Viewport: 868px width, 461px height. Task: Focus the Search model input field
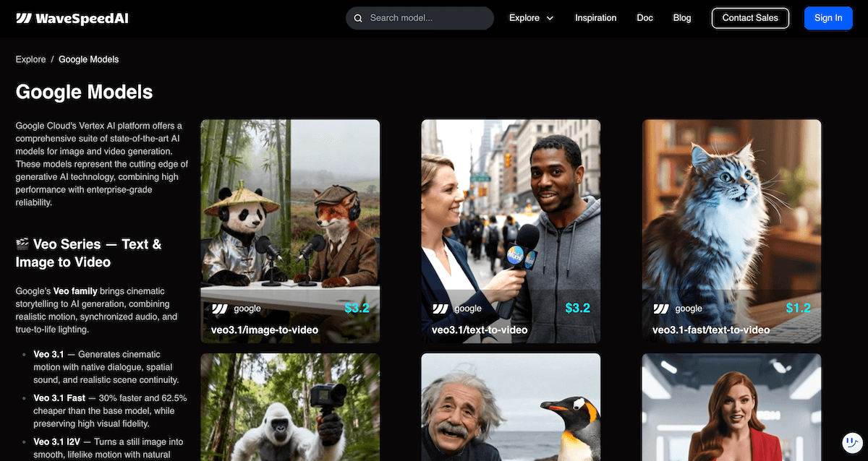pyautogui.click(x=420, y=18)
